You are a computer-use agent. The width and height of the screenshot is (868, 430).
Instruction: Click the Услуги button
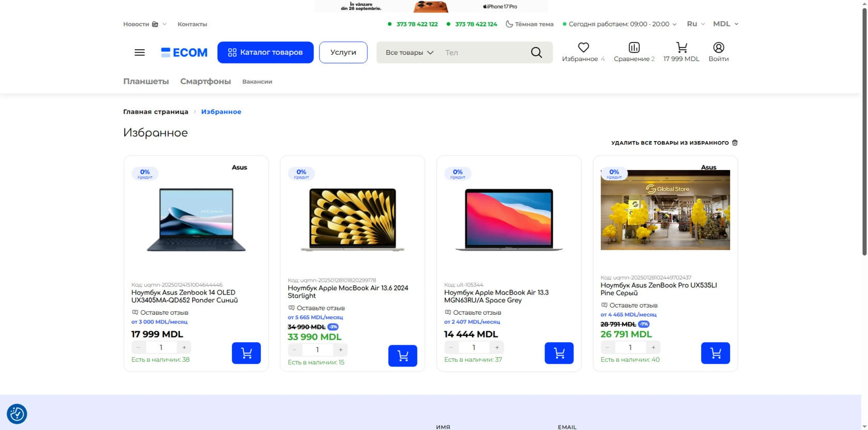(343, 52)
